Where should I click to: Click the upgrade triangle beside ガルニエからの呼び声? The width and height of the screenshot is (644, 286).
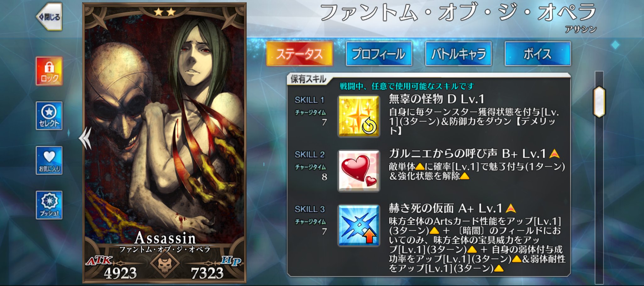[554, 154]
